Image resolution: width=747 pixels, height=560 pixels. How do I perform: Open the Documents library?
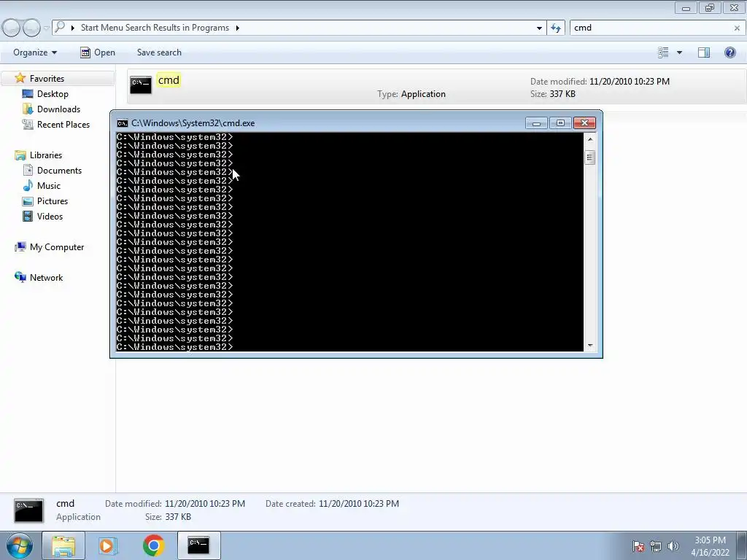pyautogui.click(x=59, y=171)
